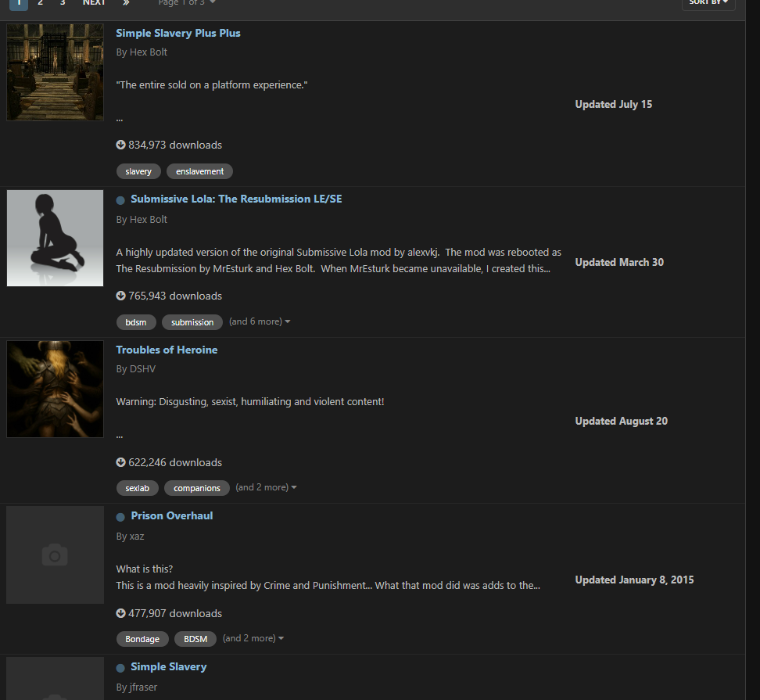Image resolution: width=760 pixels, height=700 pixels.
Task: Expand (and 2 more) tags for Troubles of Heroine
Action: [266, 487]
